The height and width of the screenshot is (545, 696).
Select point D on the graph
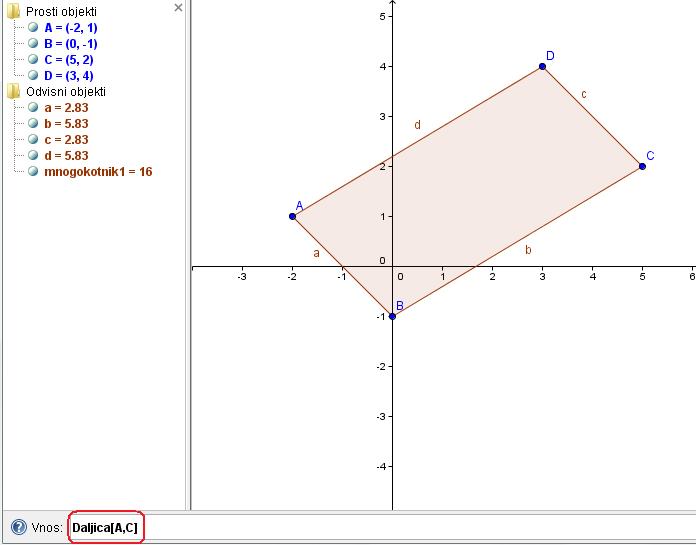(542, 66)
